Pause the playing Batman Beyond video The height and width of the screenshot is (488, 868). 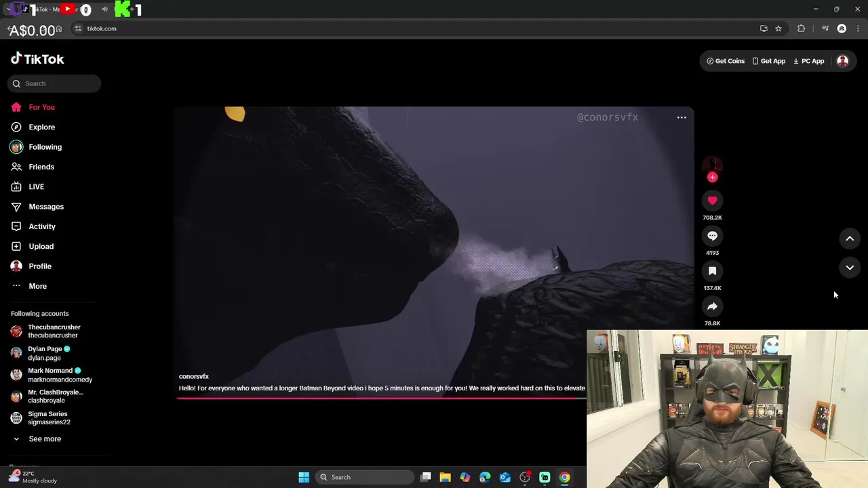coord(434,251)
